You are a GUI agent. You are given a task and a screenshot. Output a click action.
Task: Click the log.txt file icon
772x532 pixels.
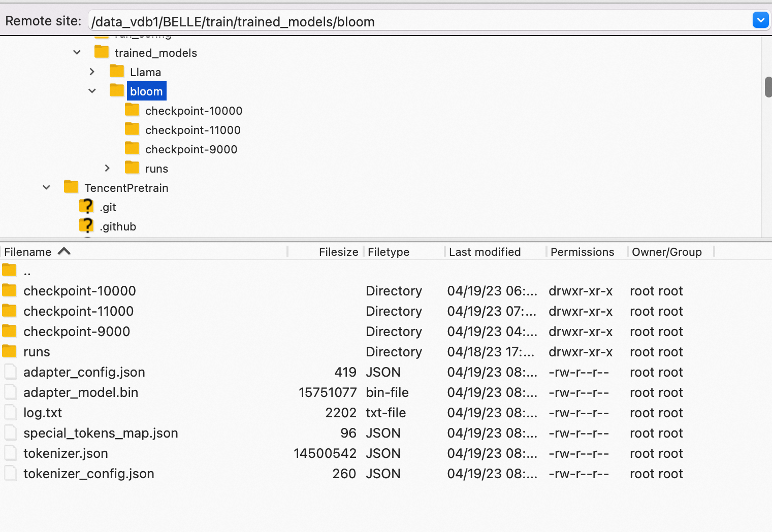click(x=10, y=412)
